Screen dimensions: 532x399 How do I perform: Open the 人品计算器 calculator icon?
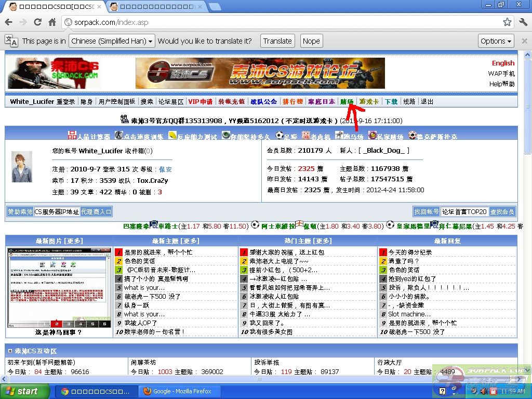[73, 136]
